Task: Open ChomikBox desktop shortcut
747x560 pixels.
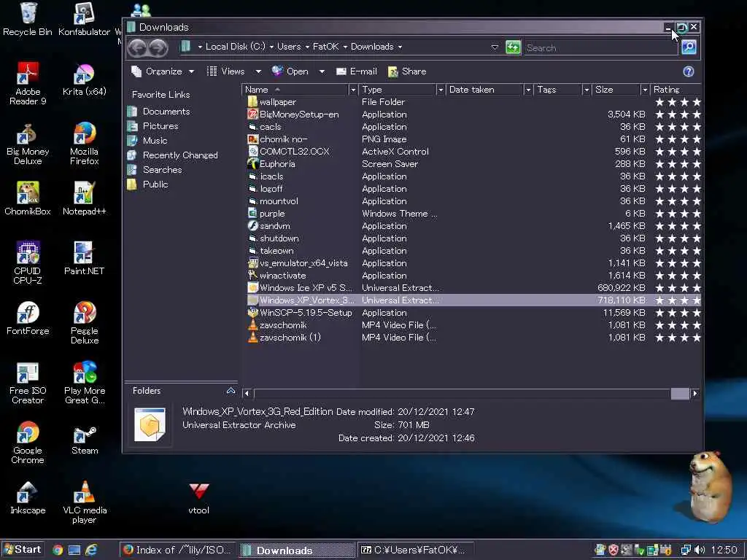Action: tap(28, 199)
